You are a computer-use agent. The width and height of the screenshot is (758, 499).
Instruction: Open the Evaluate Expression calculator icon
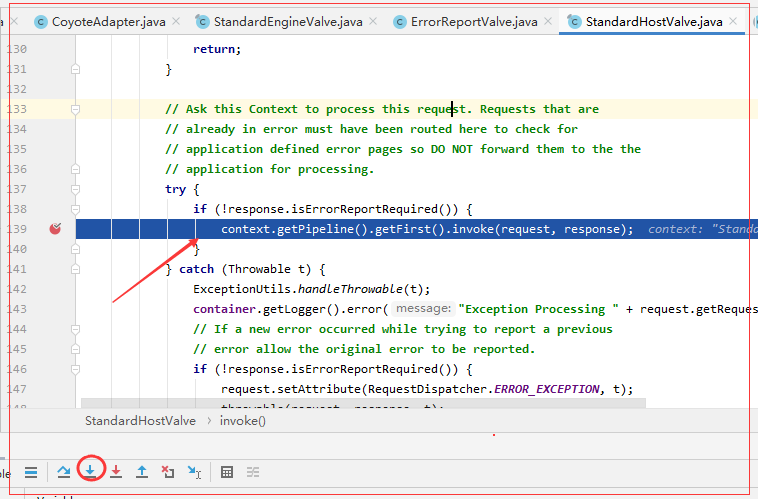(227, 472)
